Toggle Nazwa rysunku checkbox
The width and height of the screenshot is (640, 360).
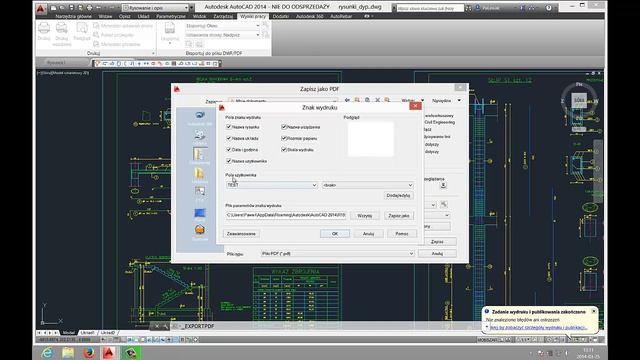[x=229, y=127]
